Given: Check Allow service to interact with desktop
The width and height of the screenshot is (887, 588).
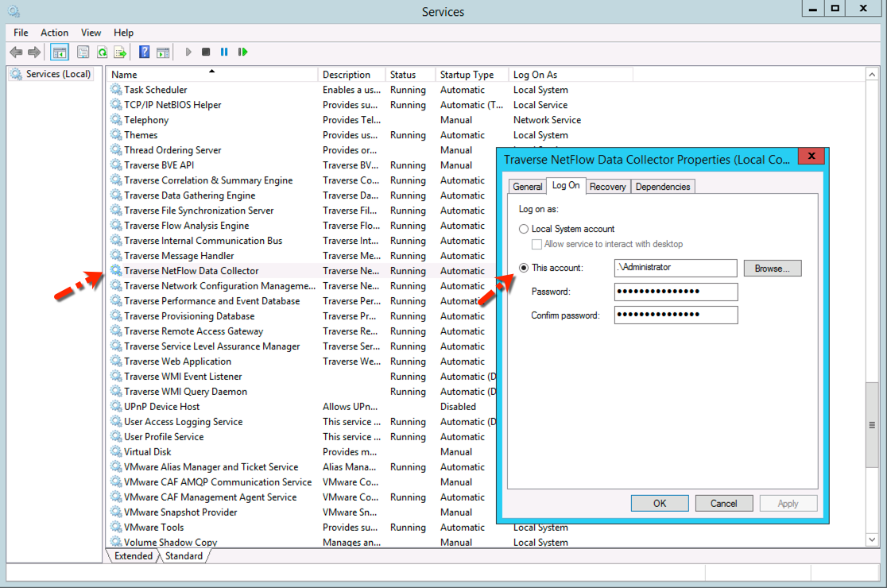Looking at the screenshot, I should (x=536, y=244).
